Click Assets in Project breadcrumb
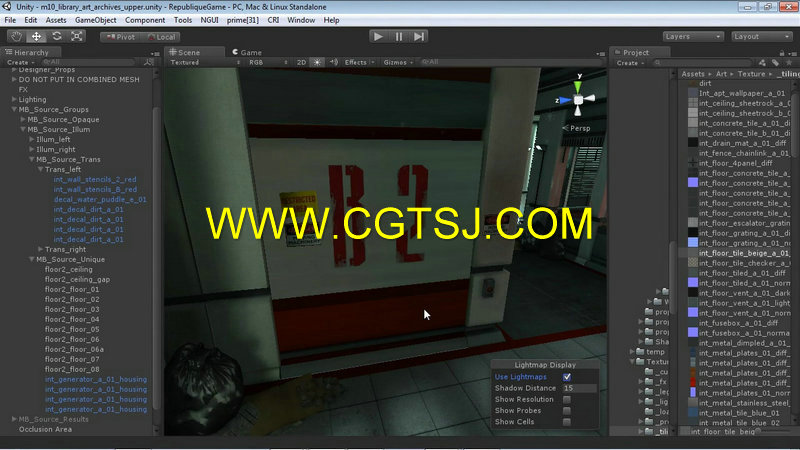Screen dimensions: 800x450 (693, 74)
